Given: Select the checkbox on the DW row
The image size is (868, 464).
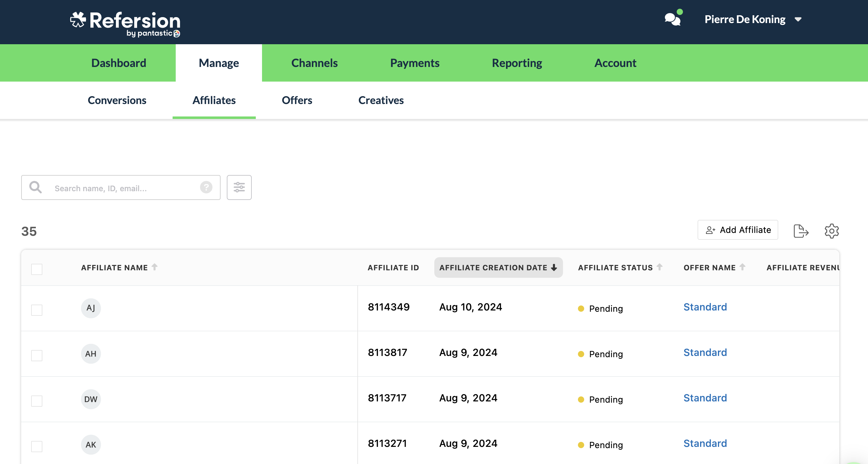Looking at the screenshot, I should click(36, 401).
